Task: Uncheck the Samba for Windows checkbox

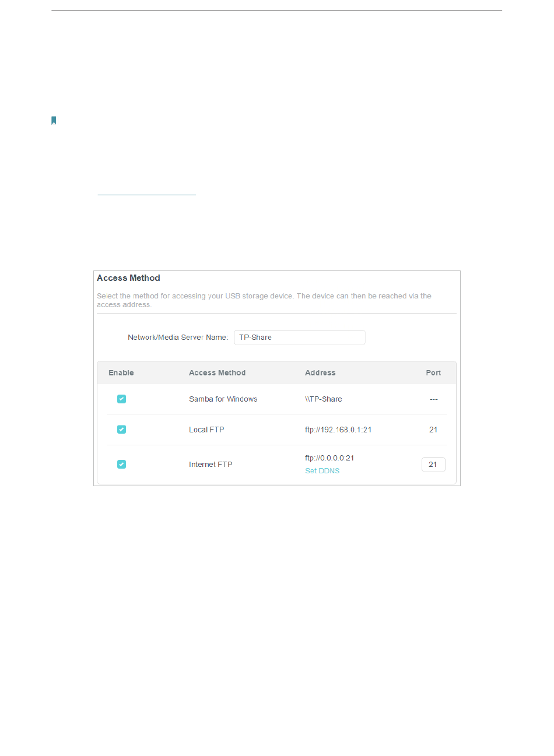Action: pyautogui.click(x=121, y=399)
